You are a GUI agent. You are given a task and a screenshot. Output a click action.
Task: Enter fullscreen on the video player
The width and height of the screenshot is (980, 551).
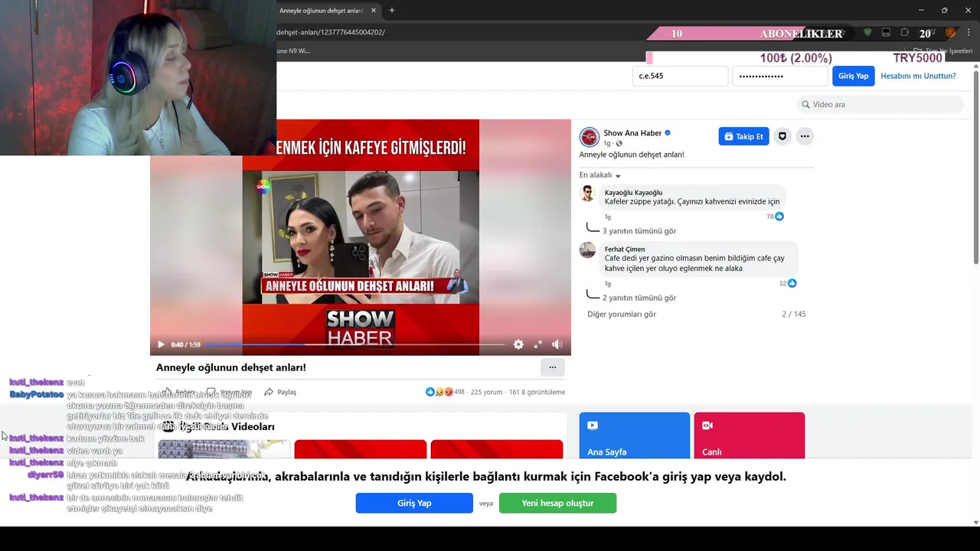538,344
